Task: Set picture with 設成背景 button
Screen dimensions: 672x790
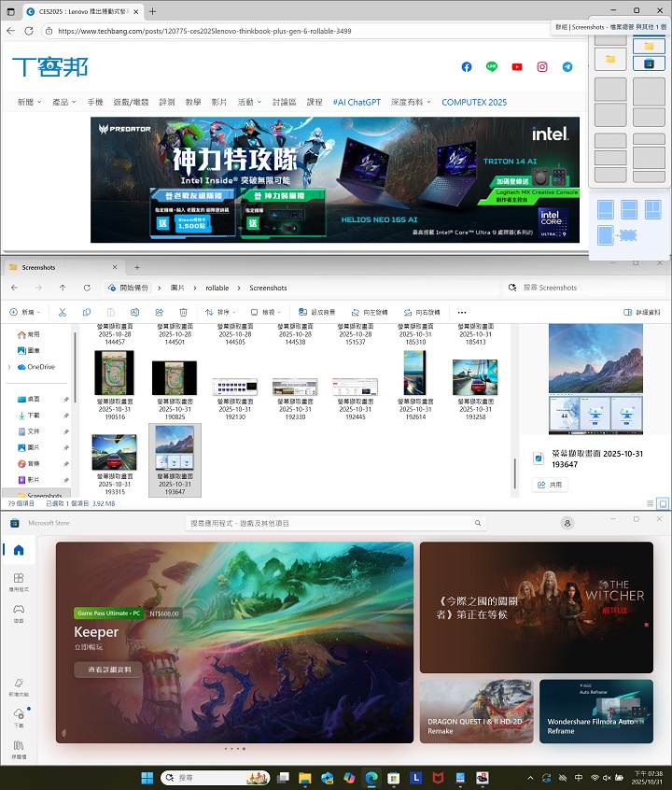Action: 316,313
